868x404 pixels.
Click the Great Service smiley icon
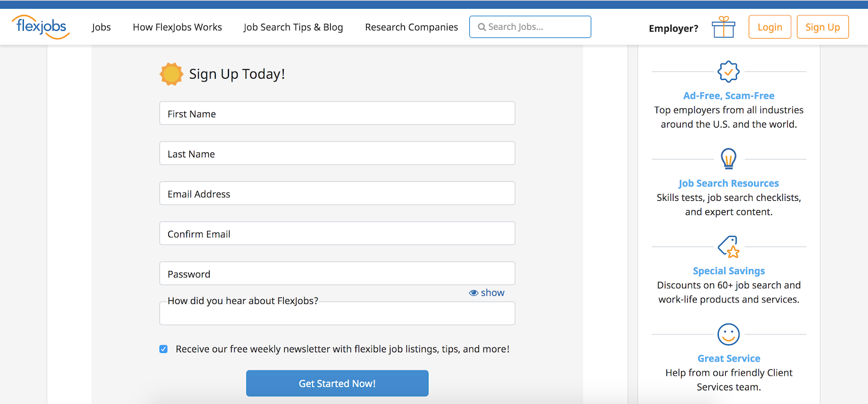pyautogui.click(x=729, y=334)
